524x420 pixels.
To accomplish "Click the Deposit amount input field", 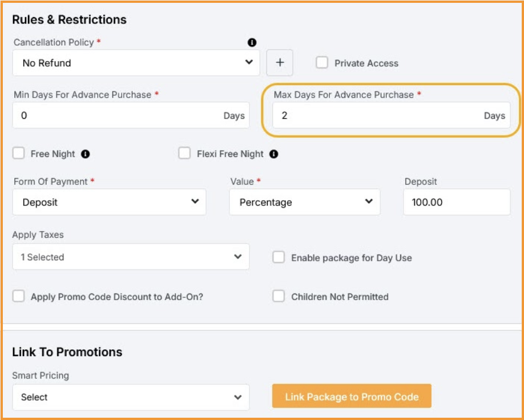I will coord(456,202).
